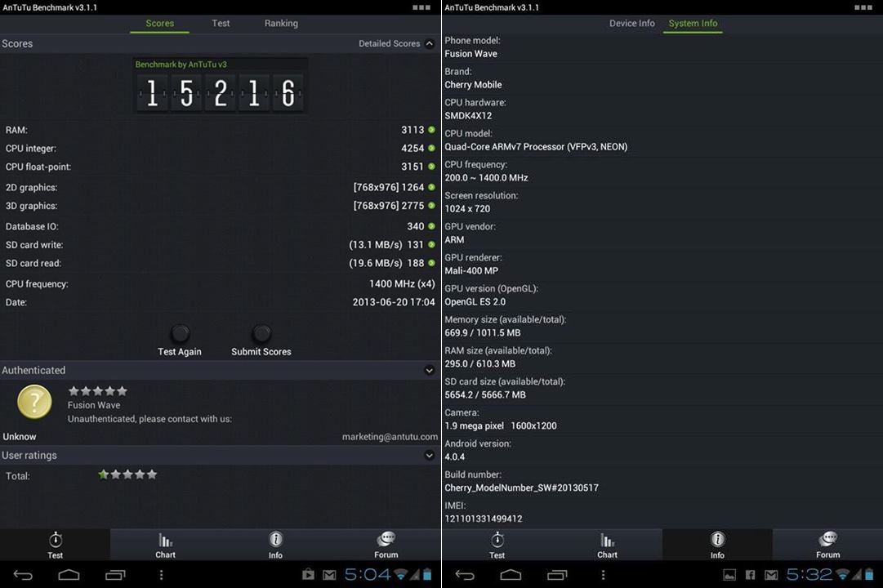Open Forum in left window bottom bar

click(386, 545)
